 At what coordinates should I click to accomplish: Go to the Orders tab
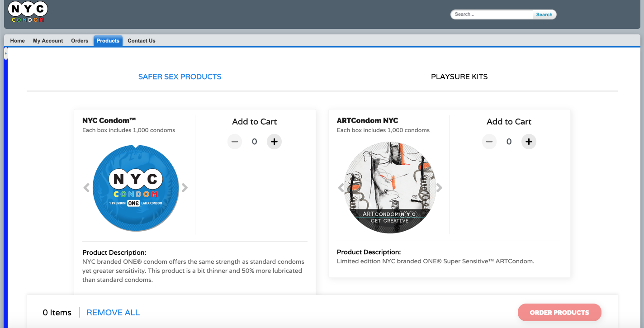(x=80, y=41)
